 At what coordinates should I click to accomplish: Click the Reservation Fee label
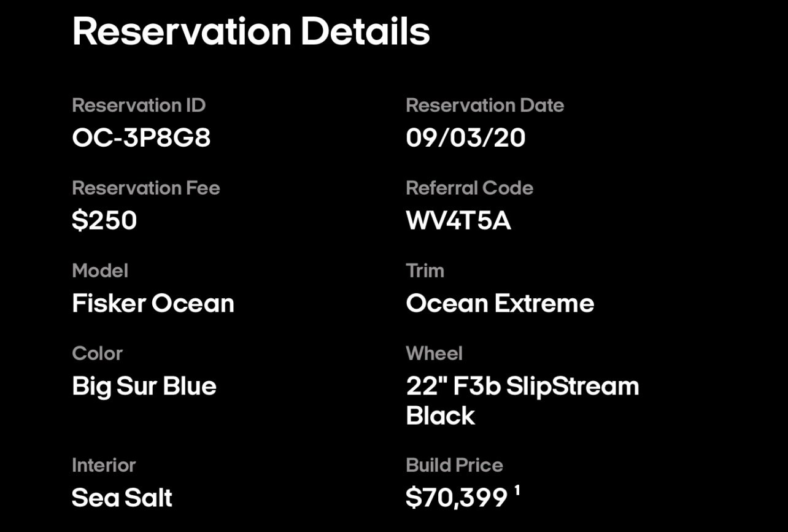click(x=145, y=188)
